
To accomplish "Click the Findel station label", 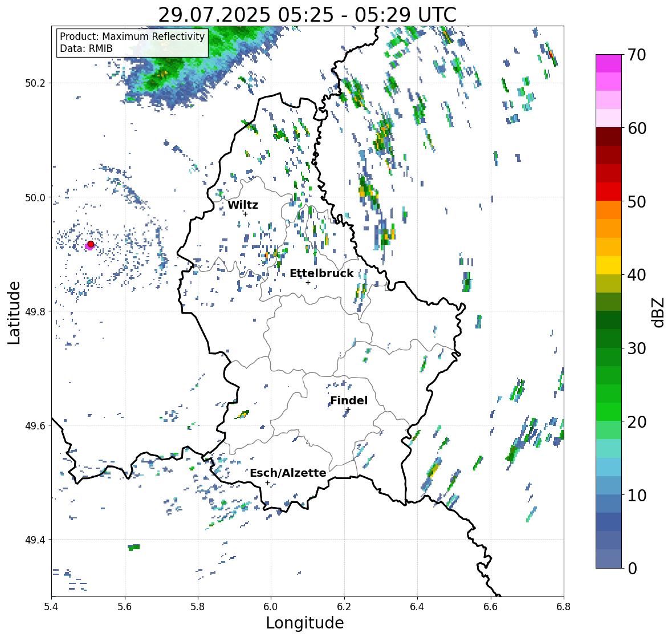I will [x=349, y=400].
